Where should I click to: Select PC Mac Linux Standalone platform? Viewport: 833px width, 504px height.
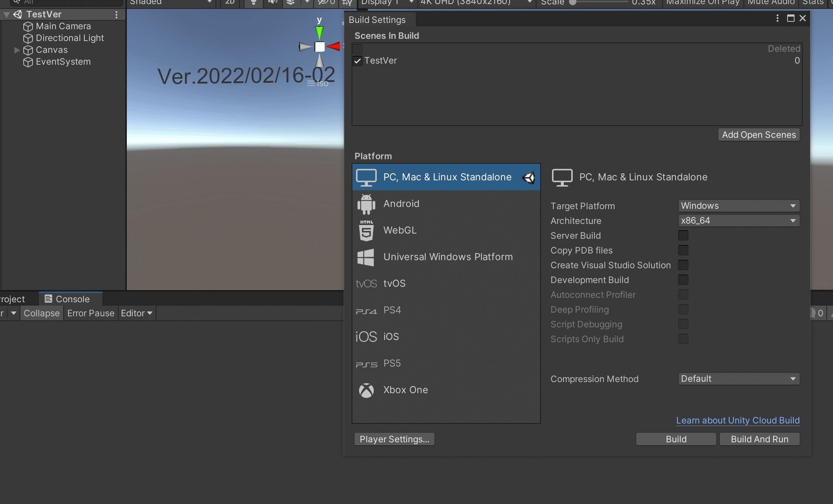point(446,177)
